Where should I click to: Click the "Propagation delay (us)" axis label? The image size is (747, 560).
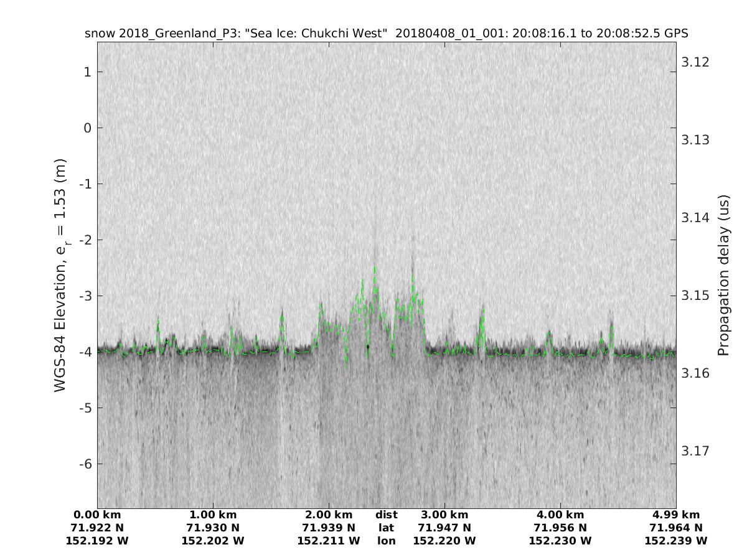coord(723,275)
